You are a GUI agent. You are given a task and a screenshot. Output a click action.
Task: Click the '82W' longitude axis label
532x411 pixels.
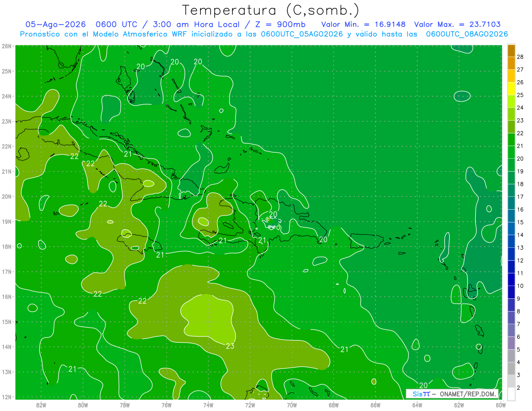pos(41,404)
